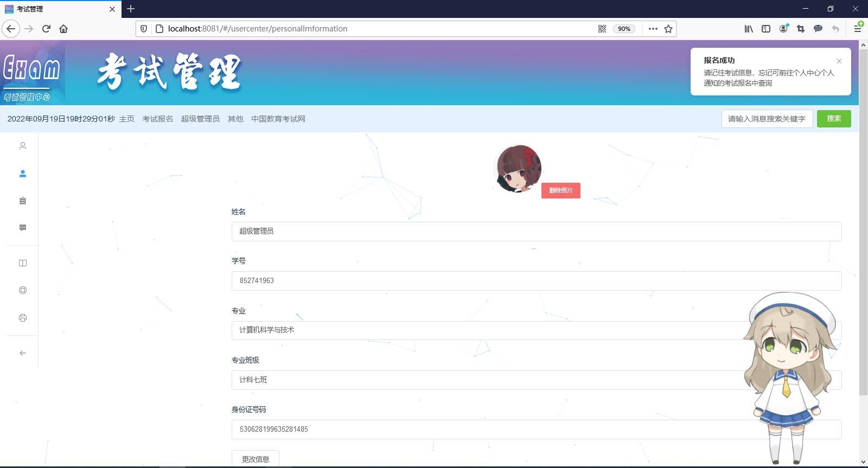Screen dimensions: 868x468
Task: Open the 其他 menu item
Action: point(235,119)
